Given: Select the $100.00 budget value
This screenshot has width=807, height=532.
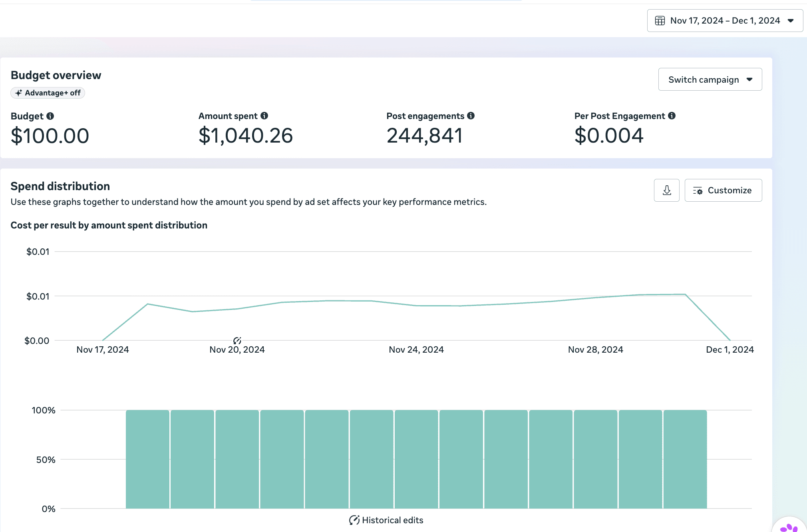Looking at the screenshot, I should pos(50,136).
